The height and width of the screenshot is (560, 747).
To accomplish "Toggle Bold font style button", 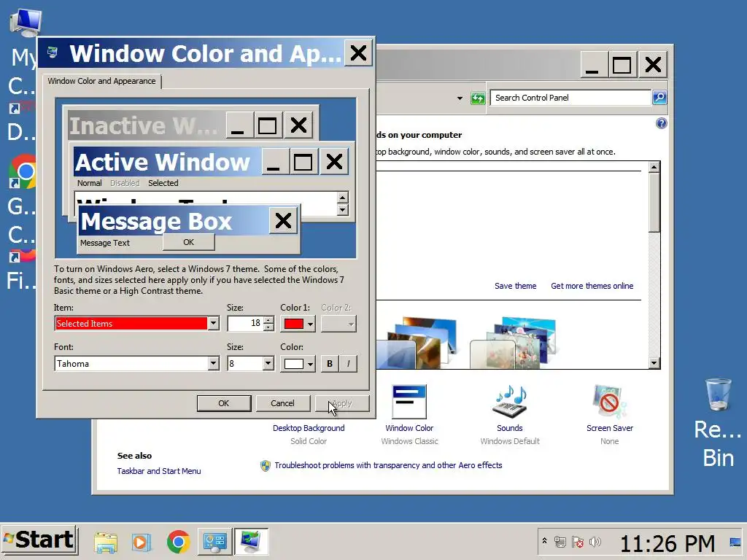I will coord(330,364).
